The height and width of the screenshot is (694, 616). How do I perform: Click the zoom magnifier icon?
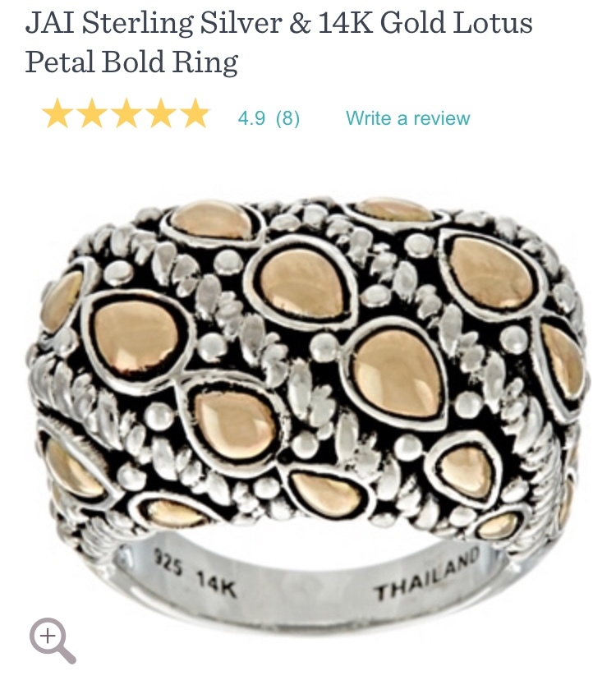click(53, 640)
